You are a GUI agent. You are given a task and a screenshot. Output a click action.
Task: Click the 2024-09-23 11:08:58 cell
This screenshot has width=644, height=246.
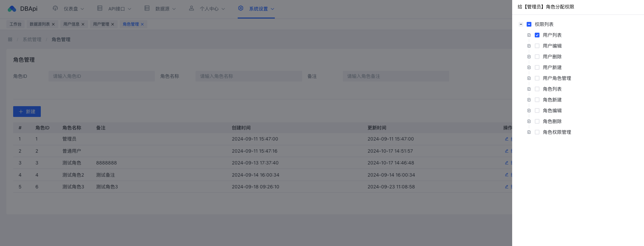tap(391, 187)
